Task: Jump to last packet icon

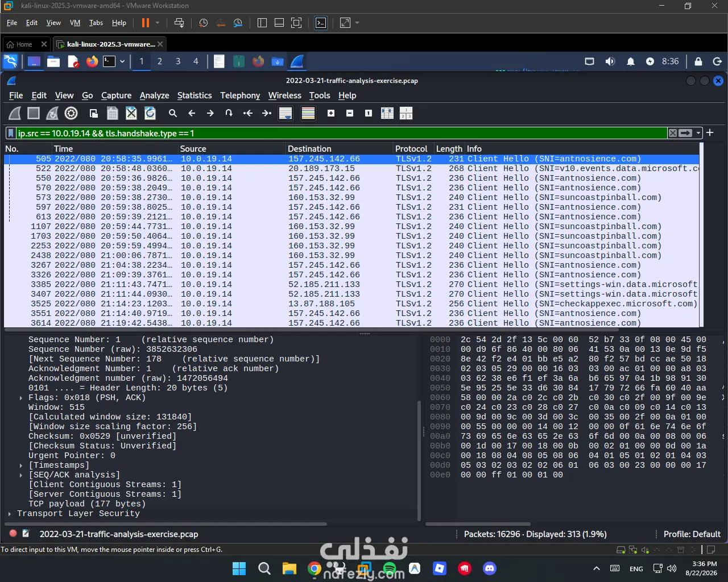Action: tap(266, 113)
